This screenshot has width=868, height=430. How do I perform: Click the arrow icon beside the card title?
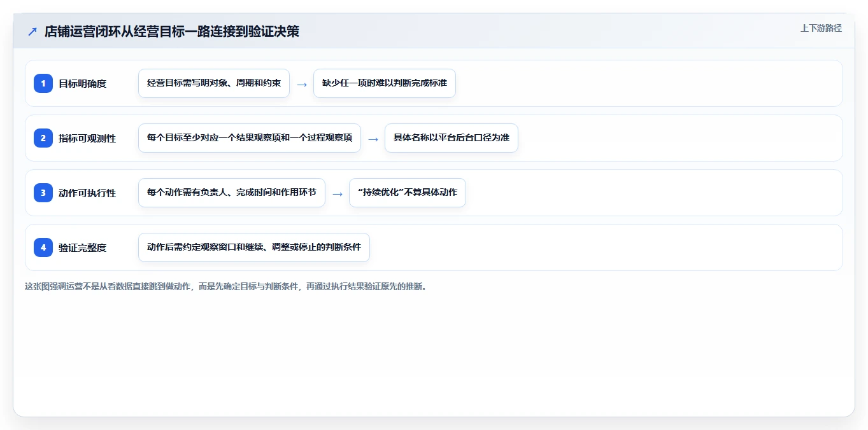click(x=32, y=31)
